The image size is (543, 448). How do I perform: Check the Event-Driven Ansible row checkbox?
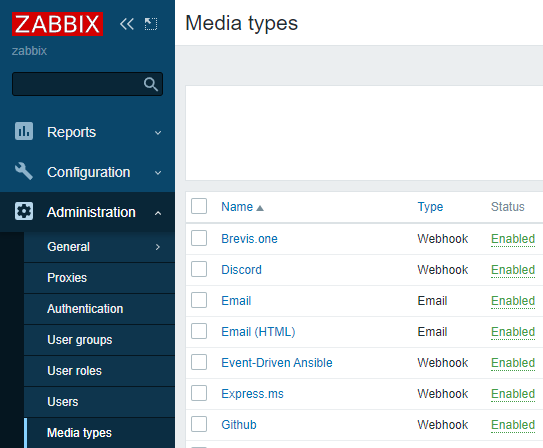(x=199, y=362)
